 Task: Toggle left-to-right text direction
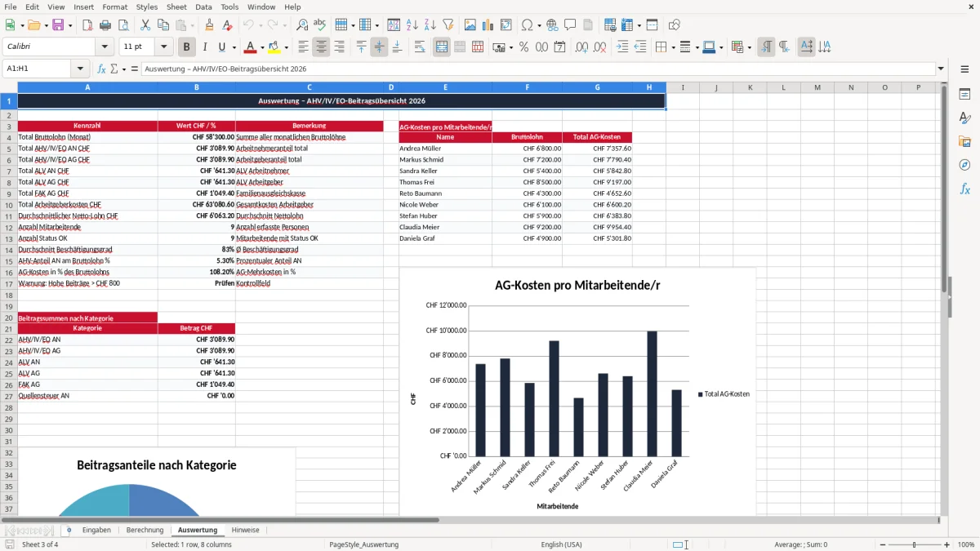(x=766, y=47)
